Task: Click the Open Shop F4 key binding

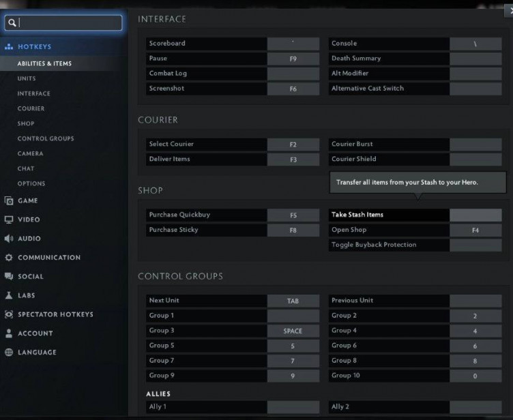Action: (x=475, y=230)
